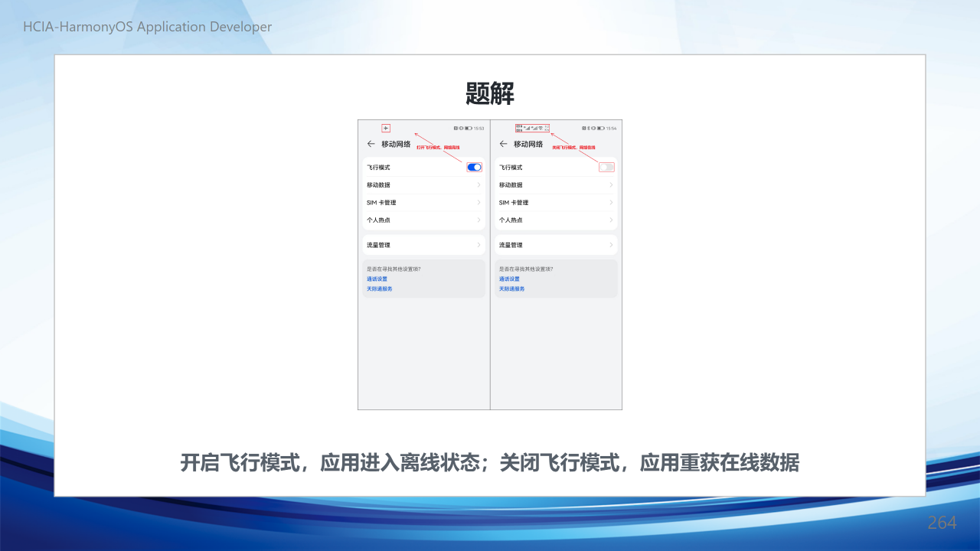Screen dimensions: 980x551
Task: Open the 移动数据 chevron in the 15:53 screenshot
Action: click(479, 185)
